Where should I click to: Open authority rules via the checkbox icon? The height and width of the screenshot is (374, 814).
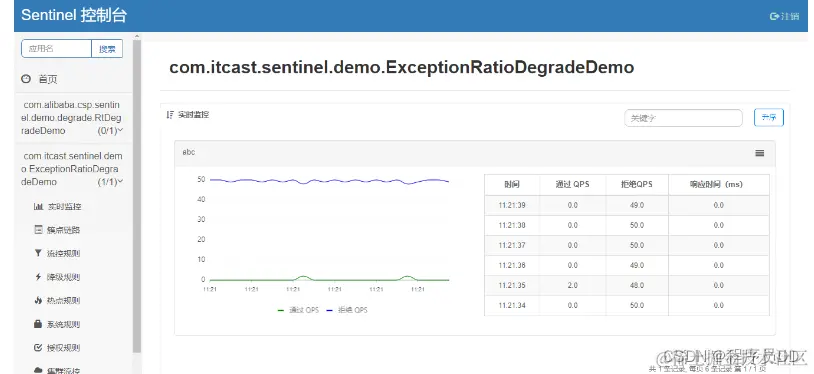point(38,348)
